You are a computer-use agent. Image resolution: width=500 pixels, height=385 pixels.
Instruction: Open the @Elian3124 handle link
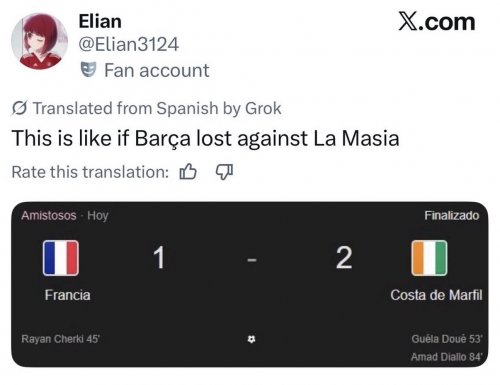[x=129, y=44]
